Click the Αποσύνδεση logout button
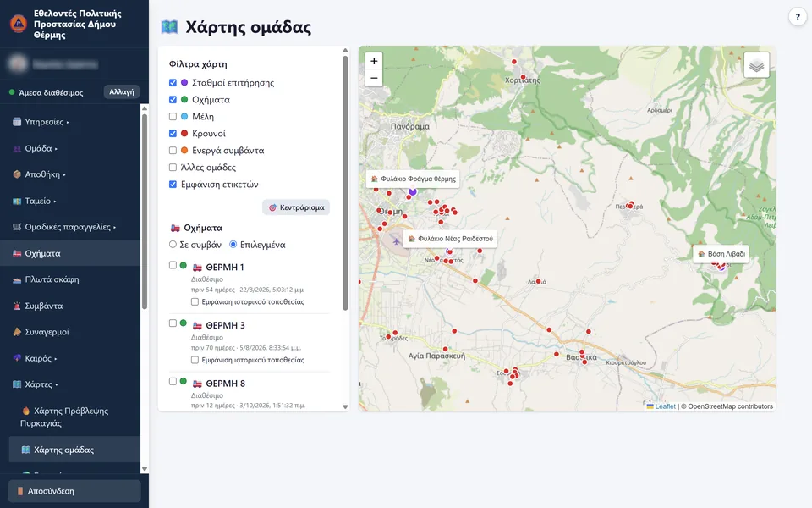 click(x=74, y=491)
